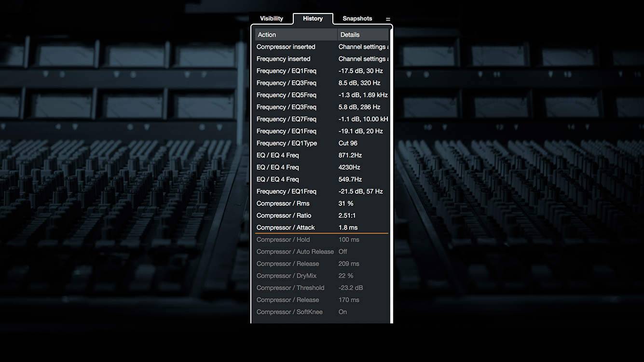
Task: Select the Frequency / EQ7Freq history row
Action: pos(322,119)
